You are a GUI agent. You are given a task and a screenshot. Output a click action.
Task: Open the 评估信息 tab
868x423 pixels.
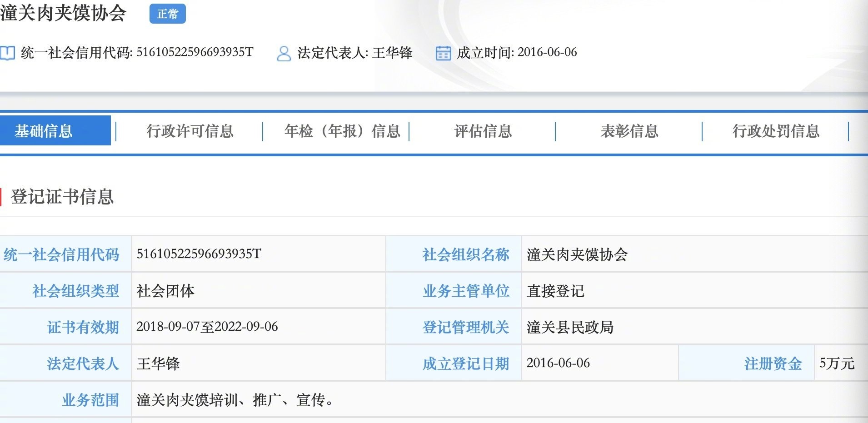click(483, 131)
